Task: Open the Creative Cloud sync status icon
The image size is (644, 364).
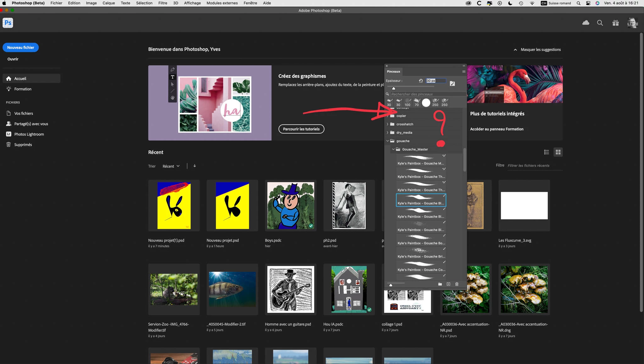Action: point(586,23)
